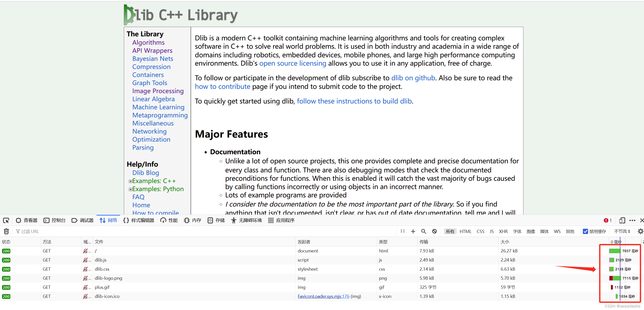
Task: Filter requests by 字体 (Fonts)
Action: pos(517,231)
